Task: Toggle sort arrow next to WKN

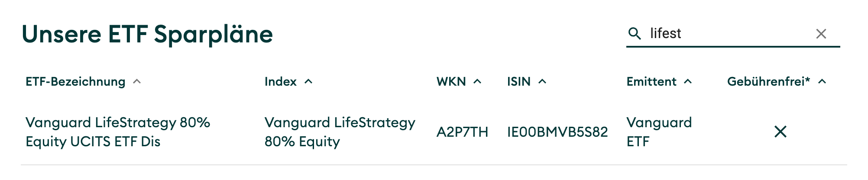Action: point(477,81)
